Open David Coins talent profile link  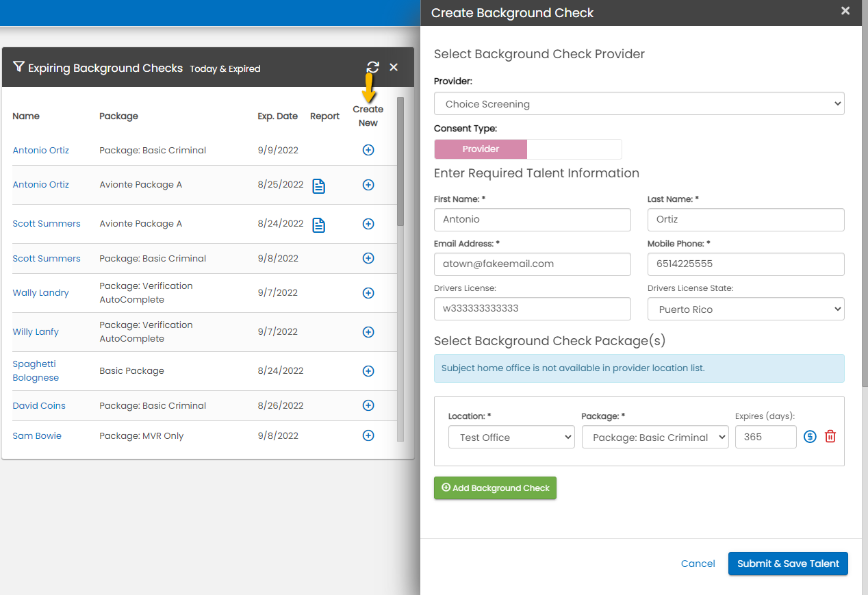[x=39, y=406]
